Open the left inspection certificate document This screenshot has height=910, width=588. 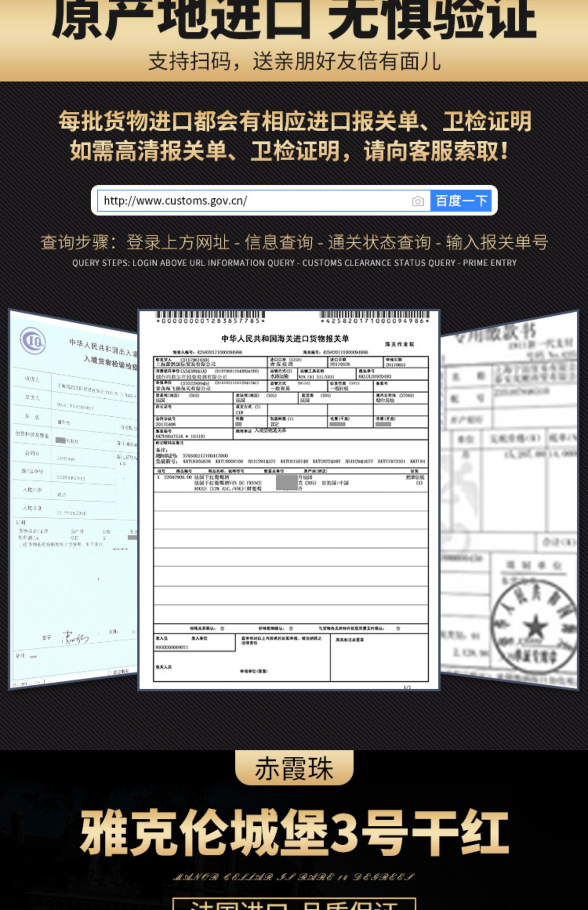[74, 500]
